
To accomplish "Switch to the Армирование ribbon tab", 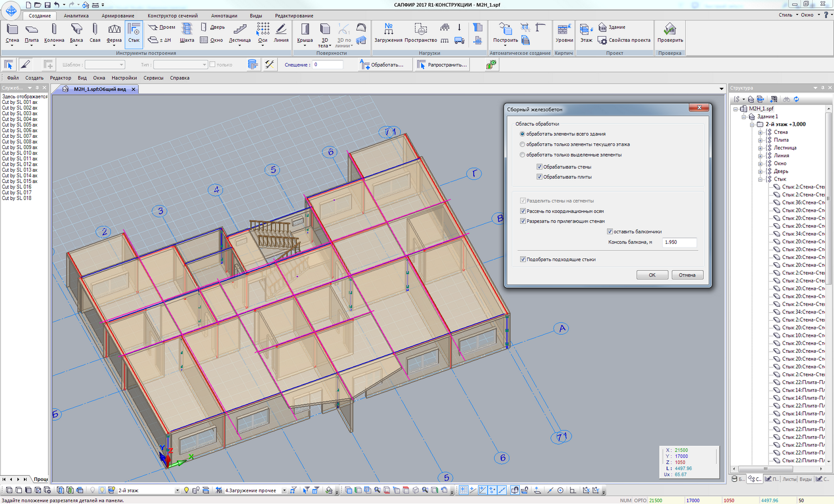I will coord(118,16).
